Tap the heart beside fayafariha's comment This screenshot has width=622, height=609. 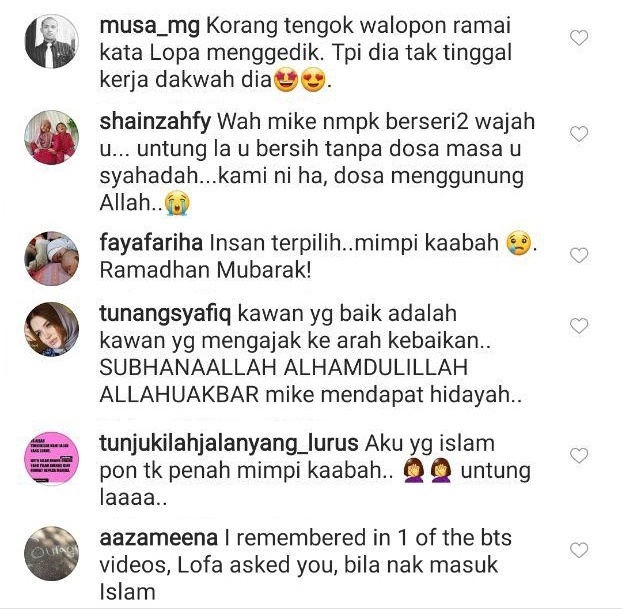[579, 255]
